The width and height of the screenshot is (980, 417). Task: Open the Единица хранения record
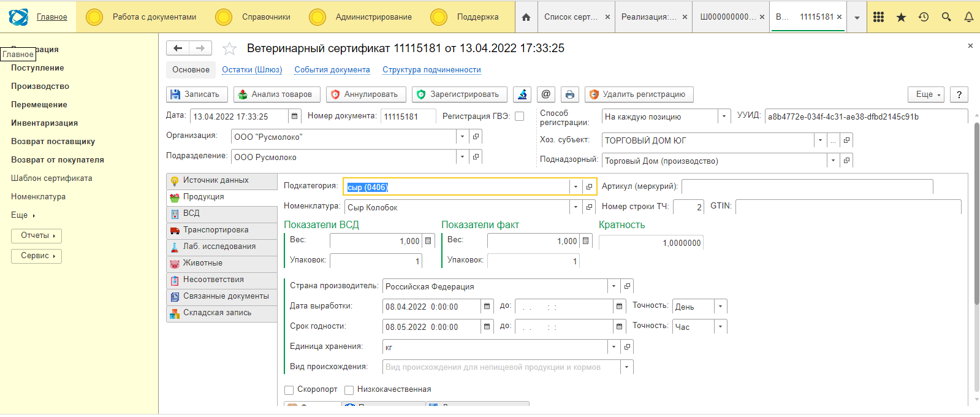[627, 347]
